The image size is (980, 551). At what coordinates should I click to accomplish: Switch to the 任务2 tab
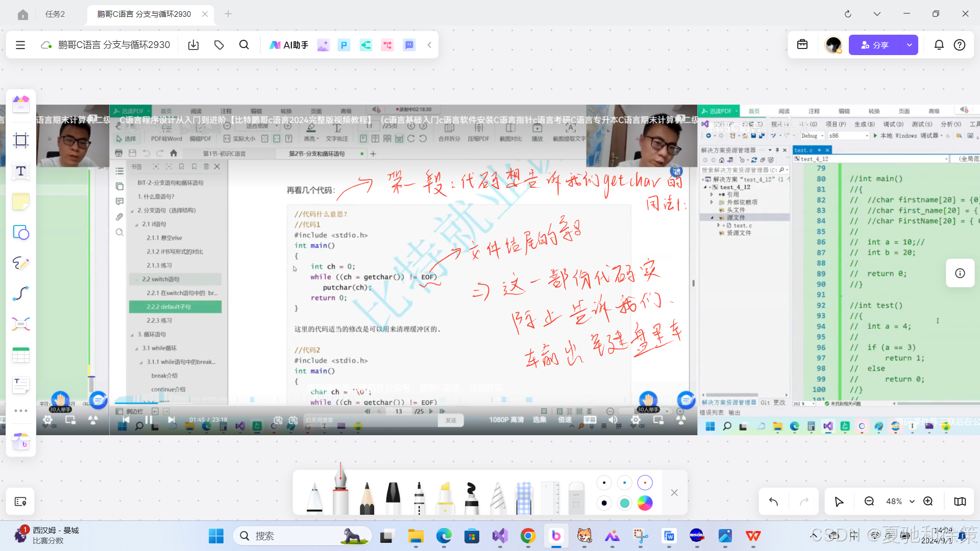click(55, 14)
